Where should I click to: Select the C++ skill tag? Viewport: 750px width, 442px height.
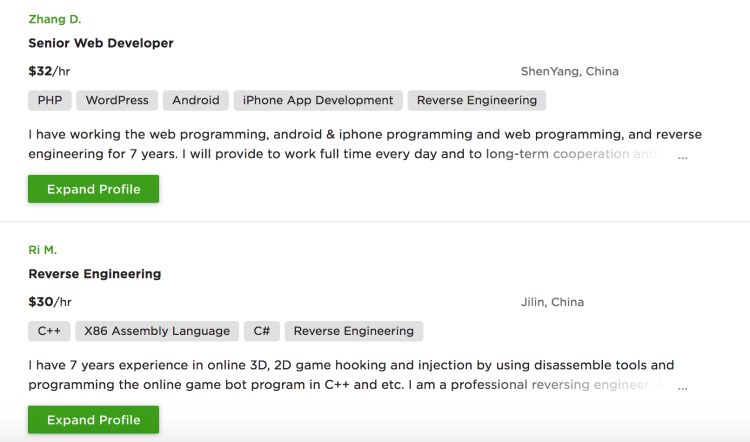(49, 331)
